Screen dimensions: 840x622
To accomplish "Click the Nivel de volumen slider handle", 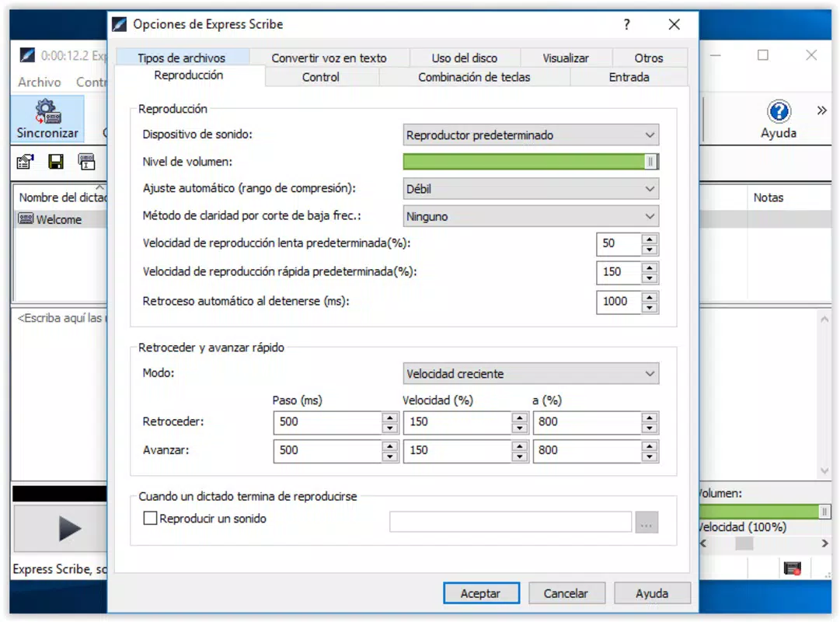I will 651,162.
